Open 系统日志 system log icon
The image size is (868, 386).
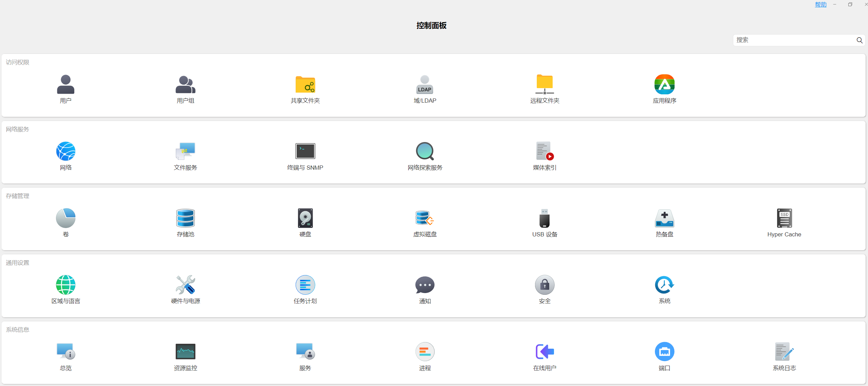coord(784,351)
